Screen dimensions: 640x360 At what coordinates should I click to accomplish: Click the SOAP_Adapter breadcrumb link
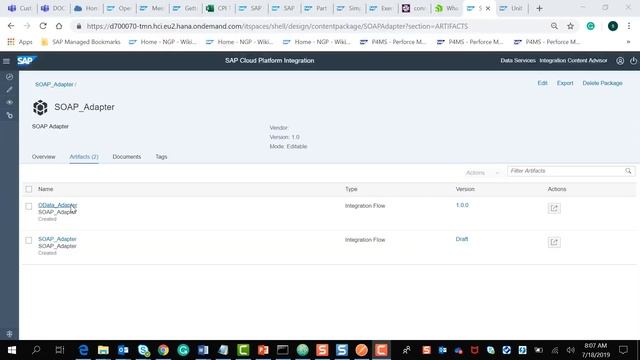click(54, 84)
